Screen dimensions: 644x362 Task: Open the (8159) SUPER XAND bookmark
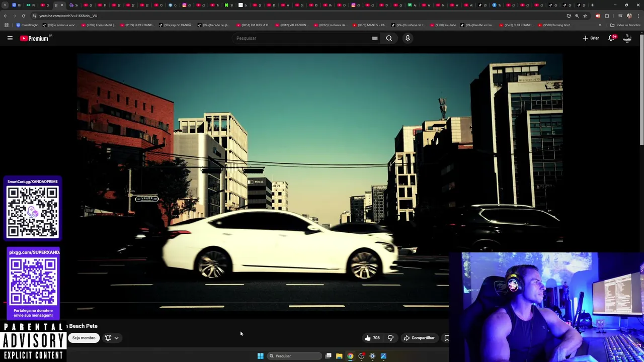coord(137,25)
